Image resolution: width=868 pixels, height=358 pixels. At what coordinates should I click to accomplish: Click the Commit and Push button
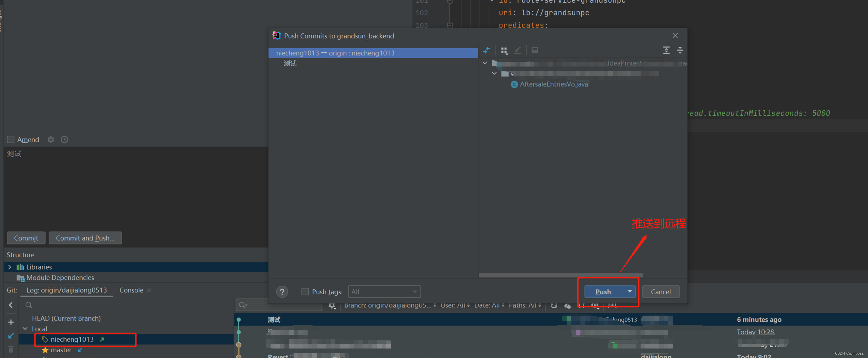pos(85,238)
